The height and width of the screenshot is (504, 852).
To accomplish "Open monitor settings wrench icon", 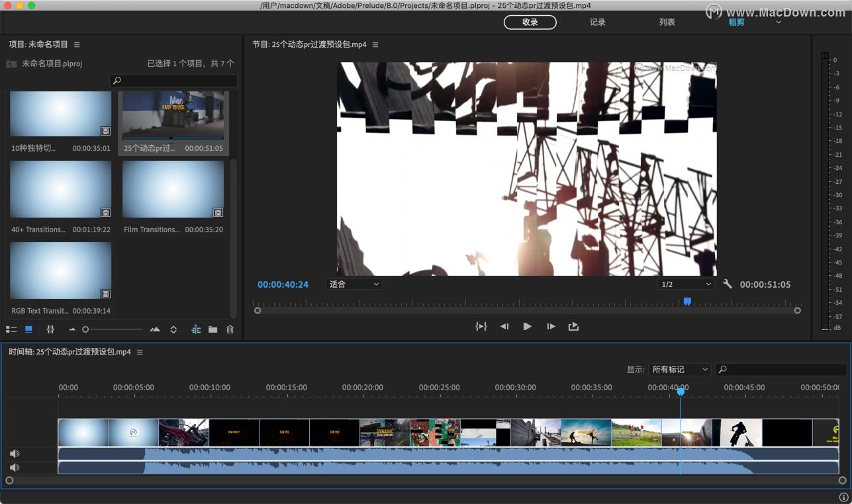I will (728, 284).
